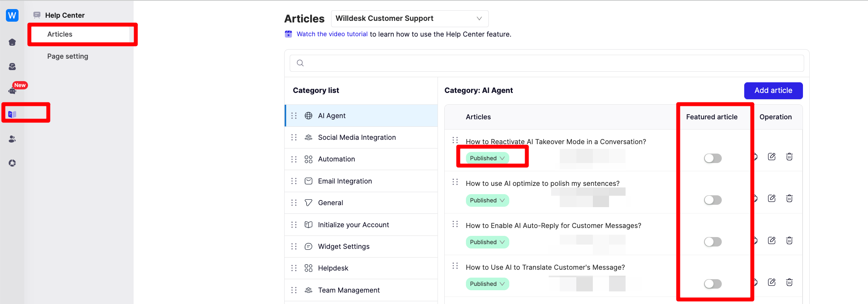Open the Willdesk Customer Support dropdown

pyautogui.click(x=410, y=19)
